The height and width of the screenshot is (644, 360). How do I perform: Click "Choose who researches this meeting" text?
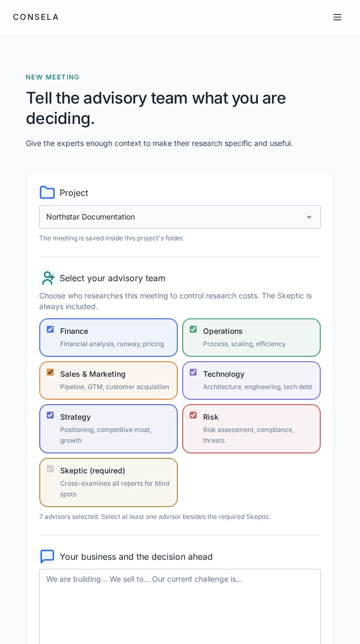coord(175,301)
